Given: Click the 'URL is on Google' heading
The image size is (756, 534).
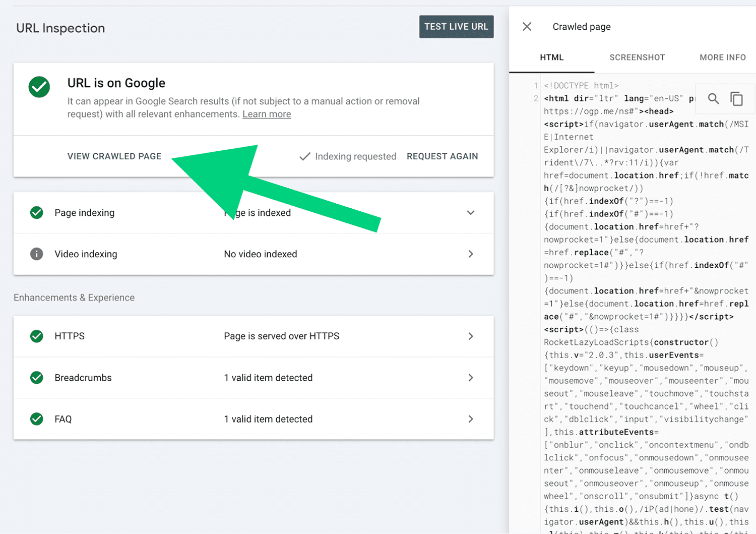Looking at the screenshot, I should pos(116,83).
